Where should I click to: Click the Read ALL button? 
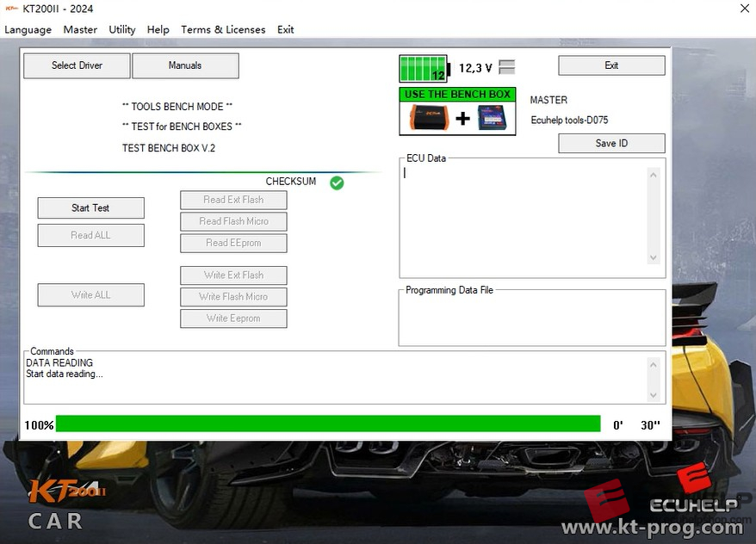pos(90,235)
